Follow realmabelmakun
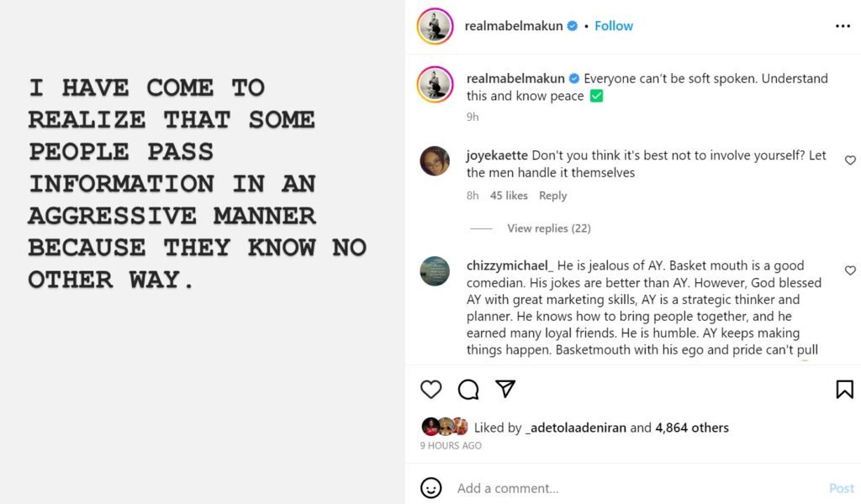The image size is (861, 504). pyautogui.click(x=614, y=26)
